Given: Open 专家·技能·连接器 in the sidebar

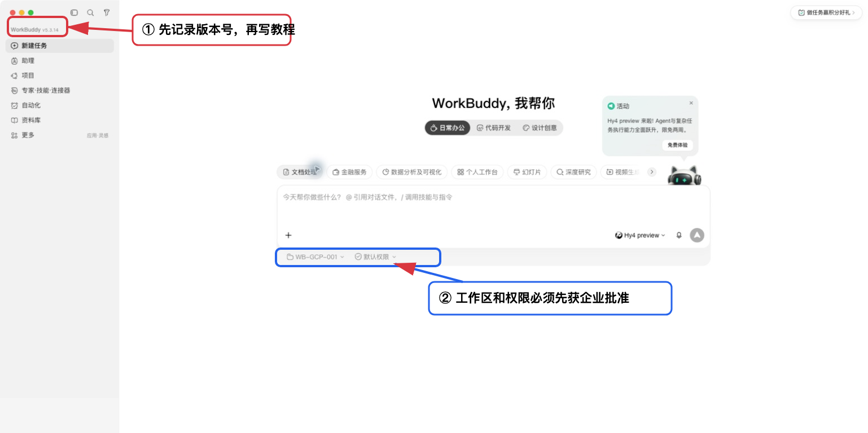Looking at the screenshot, I should point(60,90).
